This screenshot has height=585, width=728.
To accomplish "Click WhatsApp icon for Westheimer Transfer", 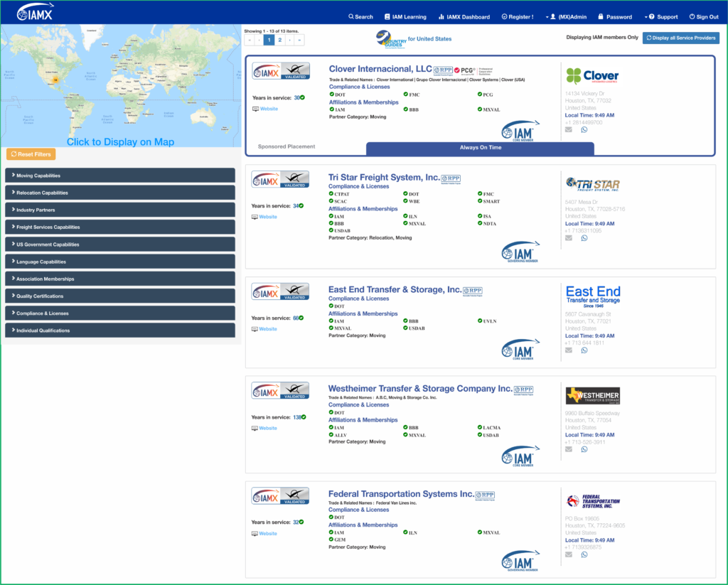I will pos(584,449).
